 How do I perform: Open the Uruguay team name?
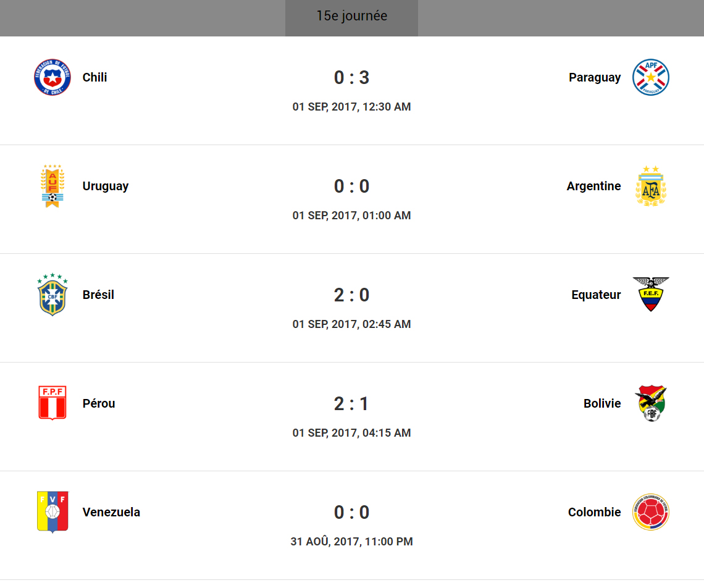click(x=106, y=186)
